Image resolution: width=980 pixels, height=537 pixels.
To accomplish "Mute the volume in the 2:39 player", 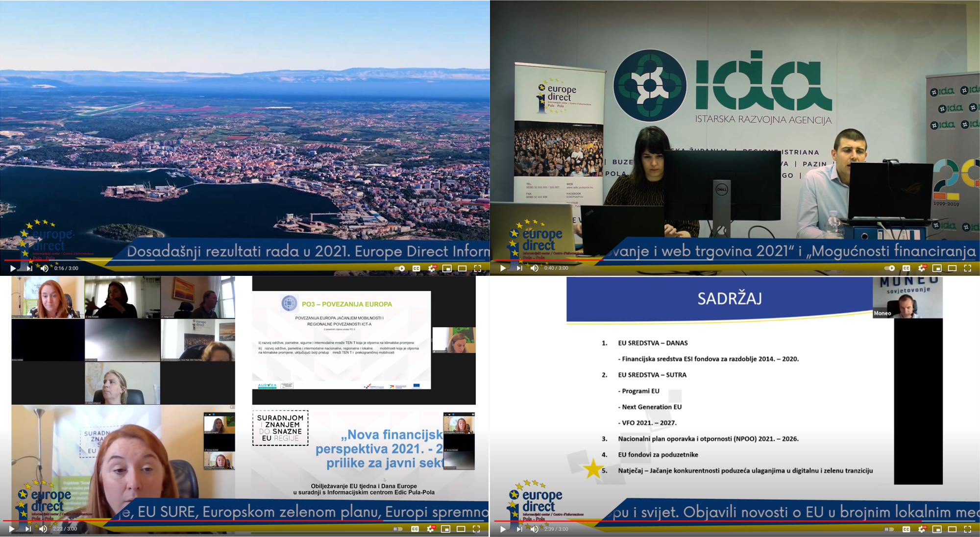I will (535, 529).
